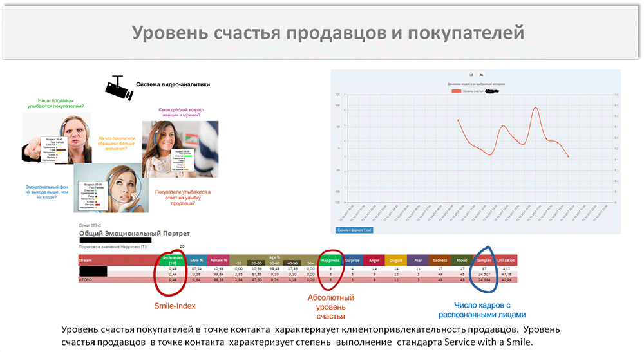Click the Female % column header
The width and height of the screenshot is (644, 352).
point(222,261)
